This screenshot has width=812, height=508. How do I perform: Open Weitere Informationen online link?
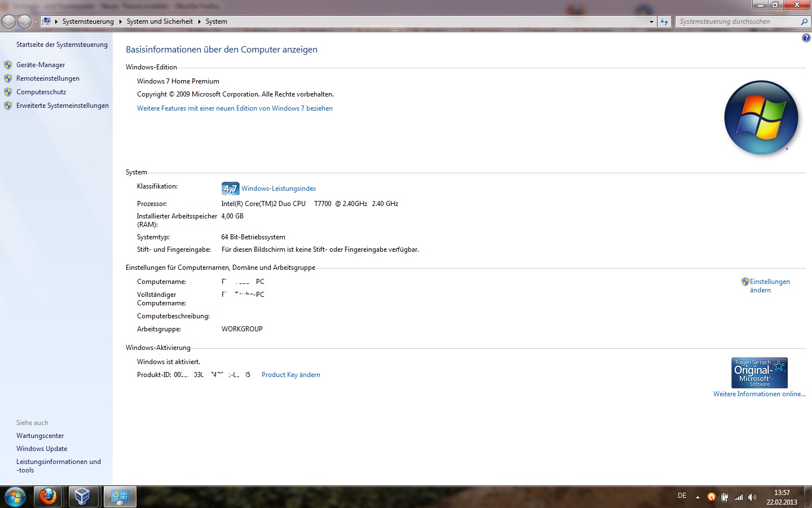click(x=760, y=394)
